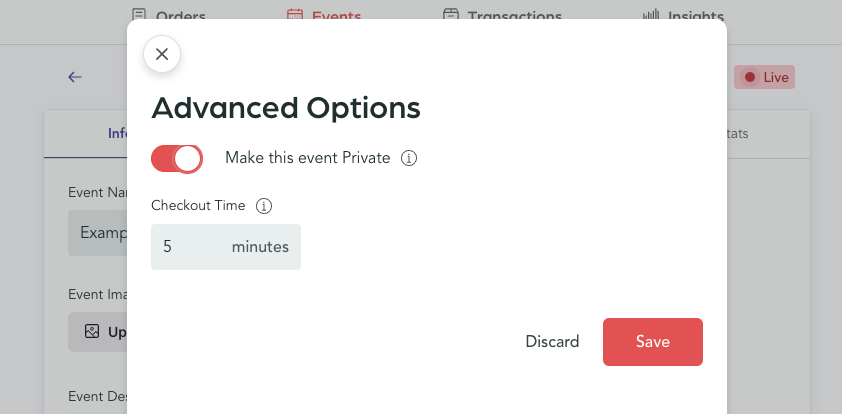Click the red Live status badge

(764, 77)
